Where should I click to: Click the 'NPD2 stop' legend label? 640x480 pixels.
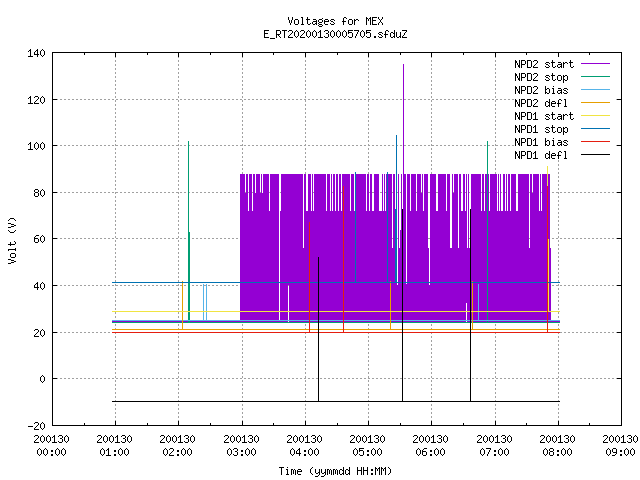point(541,77)
